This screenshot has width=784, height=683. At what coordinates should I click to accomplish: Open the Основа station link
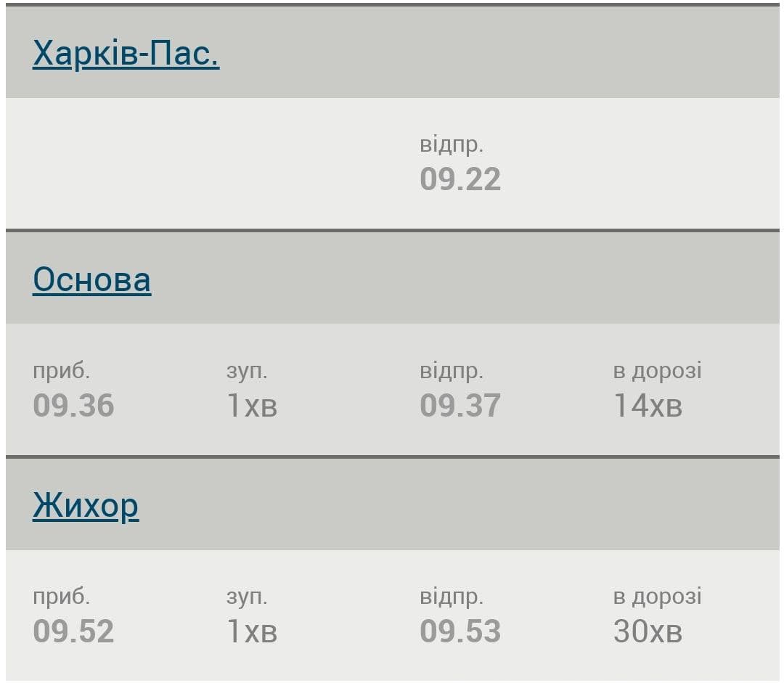(92, 279)
